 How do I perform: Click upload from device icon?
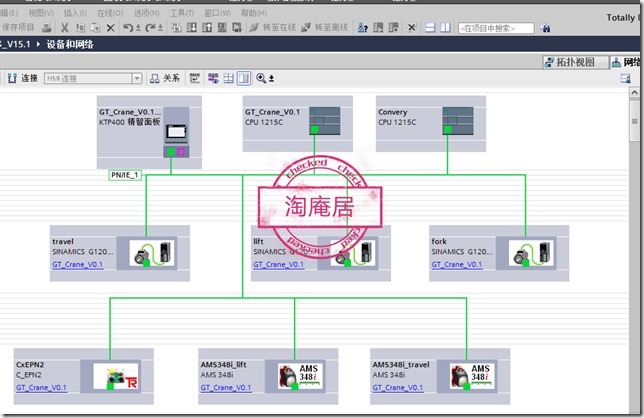[207, 28]
